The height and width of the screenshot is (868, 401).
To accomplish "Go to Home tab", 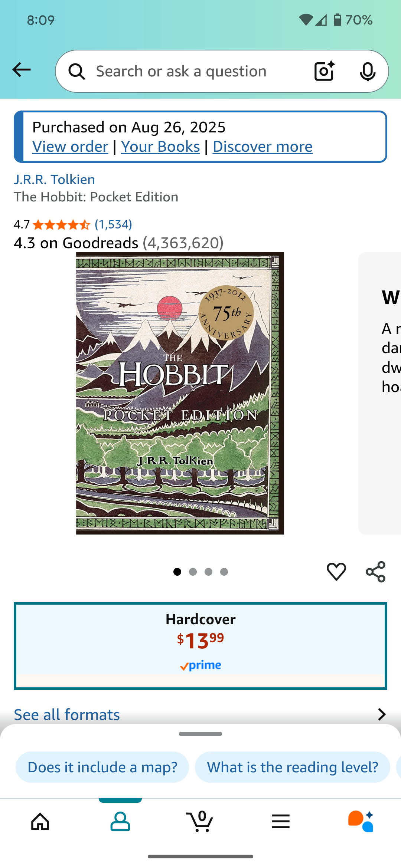I will click(40, 821).
